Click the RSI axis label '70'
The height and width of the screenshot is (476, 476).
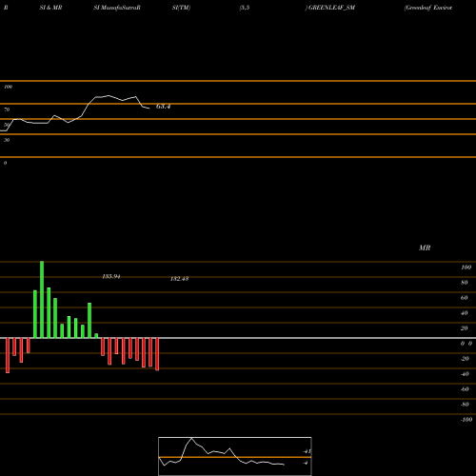click(x=7, y=109)
